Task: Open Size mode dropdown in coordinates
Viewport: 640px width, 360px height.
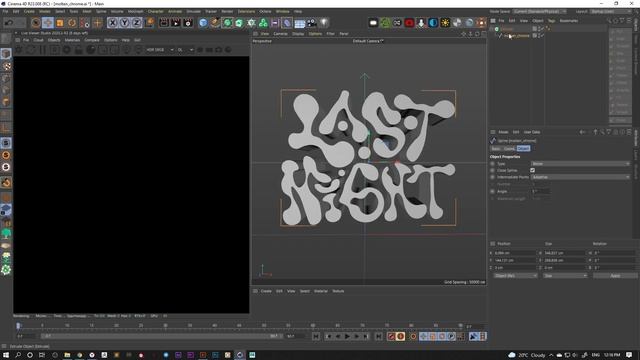Action: 565,276
